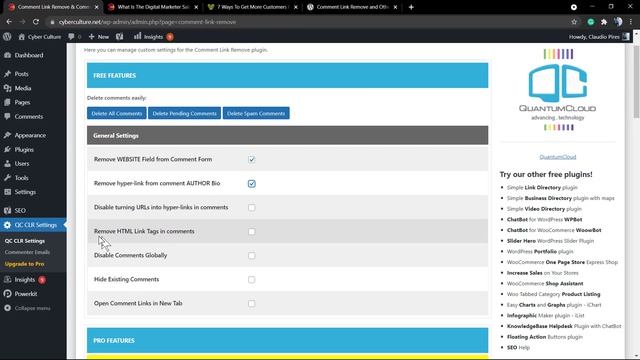Open the Cyber Culture home icon

pos(22,37)
